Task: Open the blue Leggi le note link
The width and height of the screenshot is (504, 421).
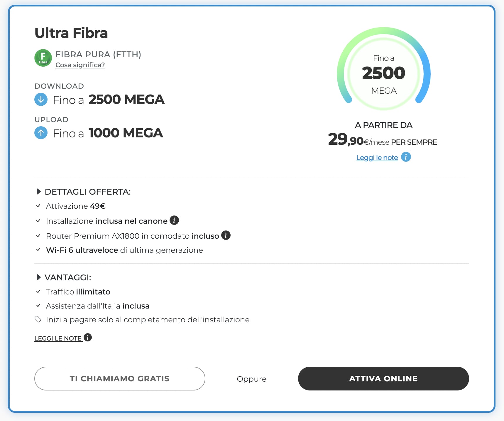Action: pos(377,158)
